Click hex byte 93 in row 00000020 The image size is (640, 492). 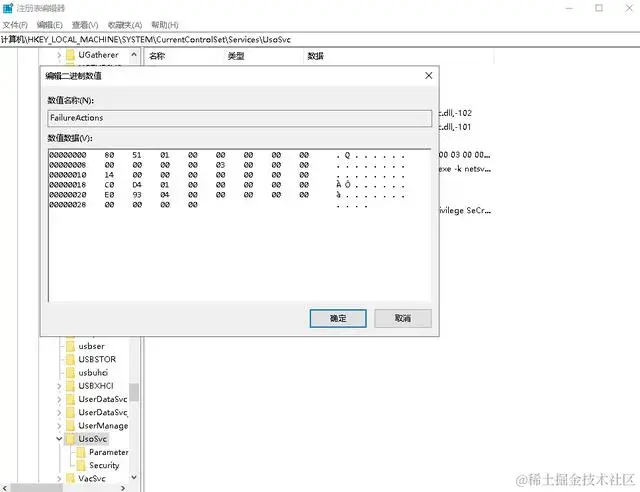137,195
